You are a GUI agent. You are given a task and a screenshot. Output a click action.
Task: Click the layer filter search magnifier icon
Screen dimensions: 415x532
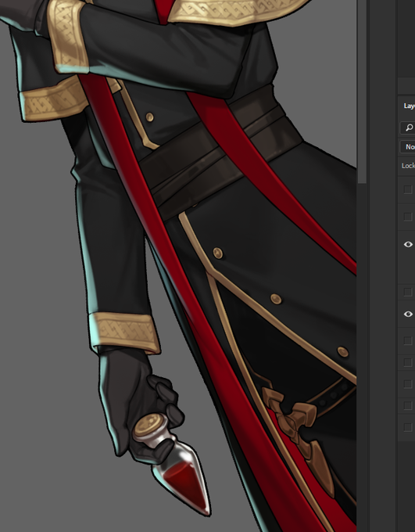point(410,128)
